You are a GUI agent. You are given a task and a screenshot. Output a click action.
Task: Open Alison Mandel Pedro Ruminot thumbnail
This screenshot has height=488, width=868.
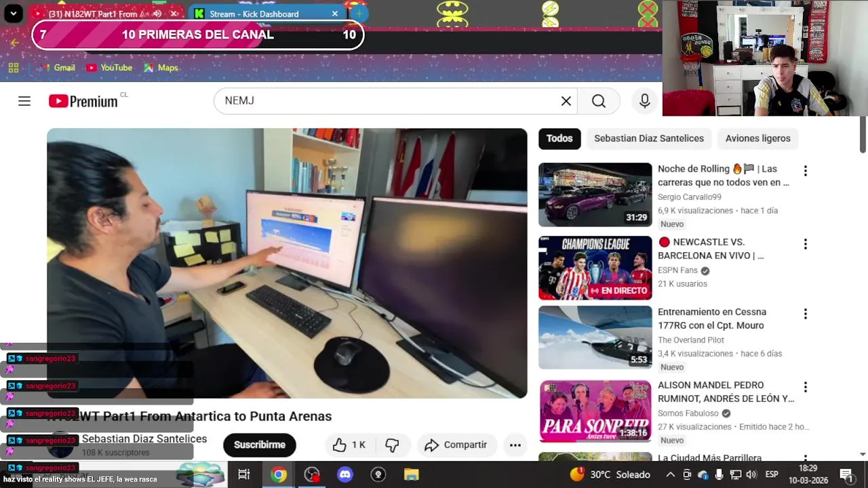(x=595, y=411)
